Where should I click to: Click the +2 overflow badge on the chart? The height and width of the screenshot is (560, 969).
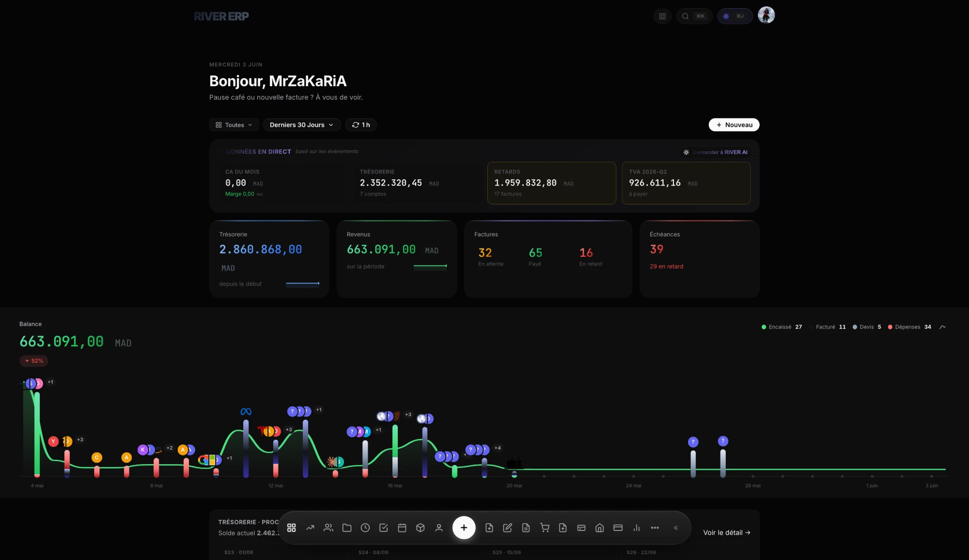click(x=170, y=448)
